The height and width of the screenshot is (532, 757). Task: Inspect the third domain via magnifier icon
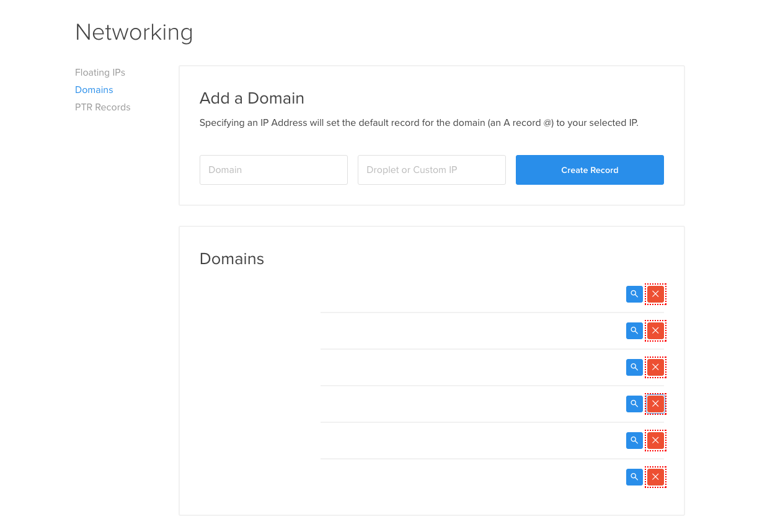634,367
